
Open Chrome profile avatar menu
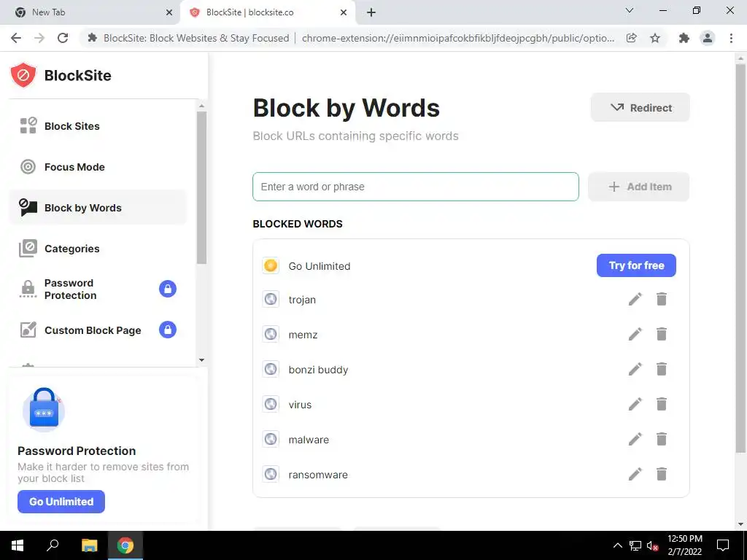pyautogui.click(x=708, y=38)
